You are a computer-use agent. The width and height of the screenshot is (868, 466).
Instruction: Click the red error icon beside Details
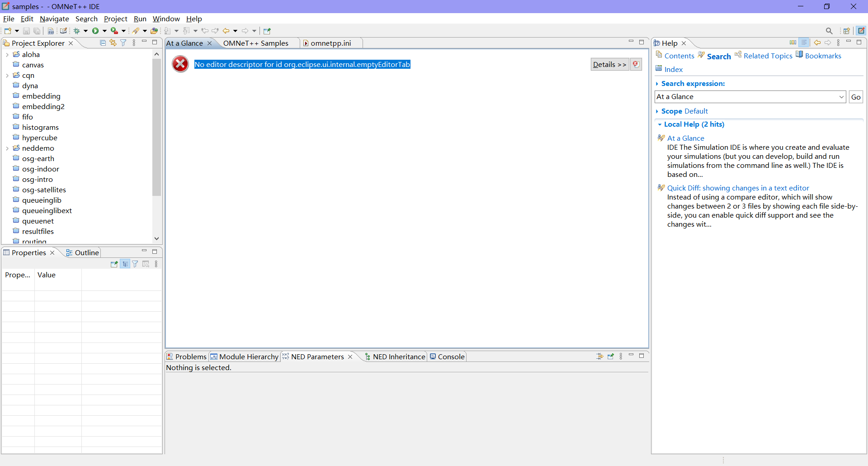click(636, 64)
